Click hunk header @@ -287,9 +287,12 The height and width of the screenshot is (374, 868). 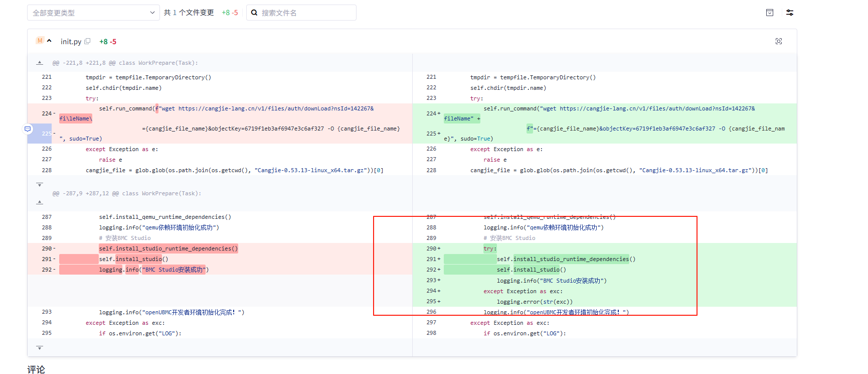[126, 193]
